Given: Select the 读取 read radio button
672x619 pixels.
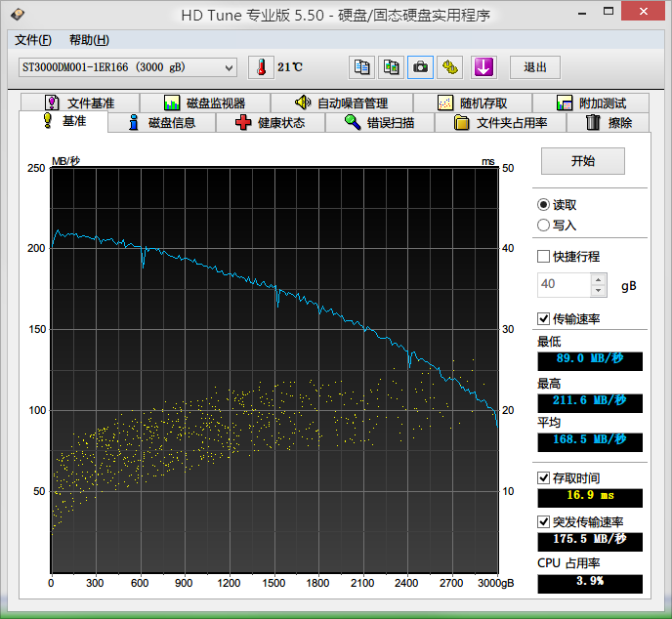Looking at the screenshot, I should pyautogui.click(x=544, y=205).
